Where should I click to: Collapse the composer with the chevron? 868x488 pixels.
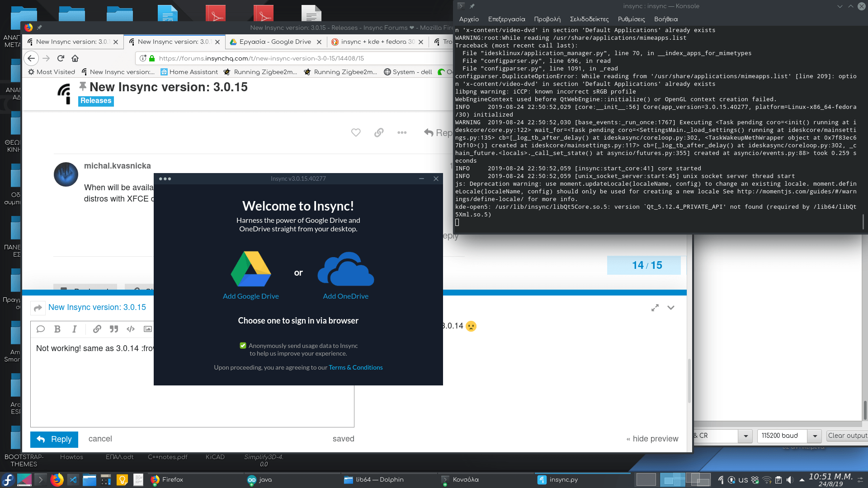(671, 308)
